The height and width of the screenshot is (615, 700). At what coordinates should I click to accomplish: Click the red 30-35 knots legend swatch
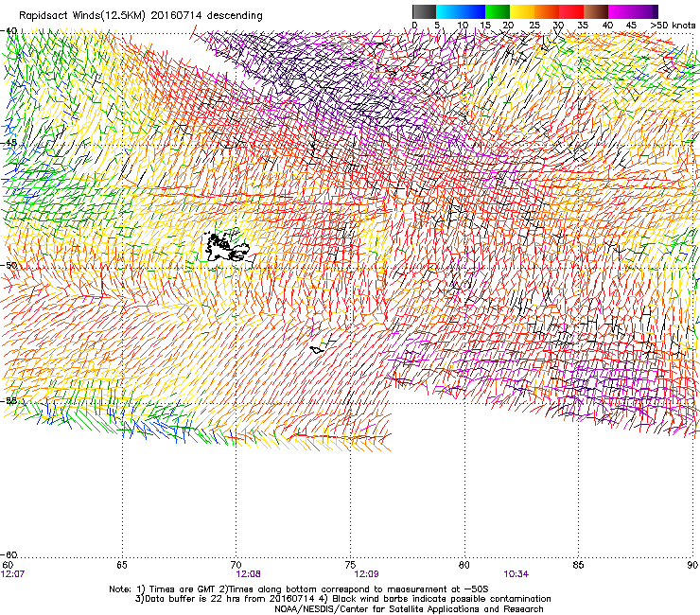point(571,11)
